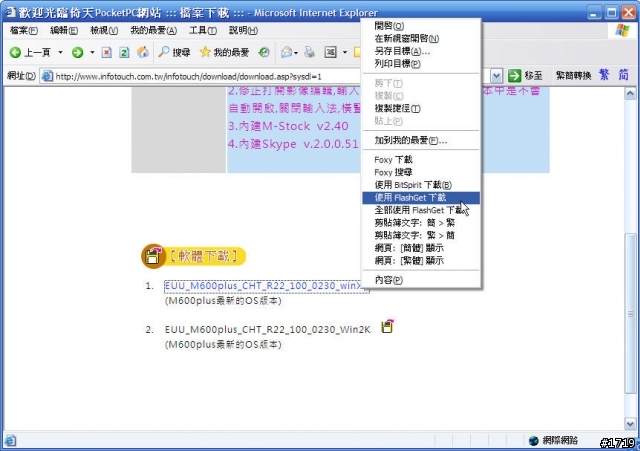Viewport: 640px width, 451px height.
Task: Go to Home page icon
Action: point(143,52)
